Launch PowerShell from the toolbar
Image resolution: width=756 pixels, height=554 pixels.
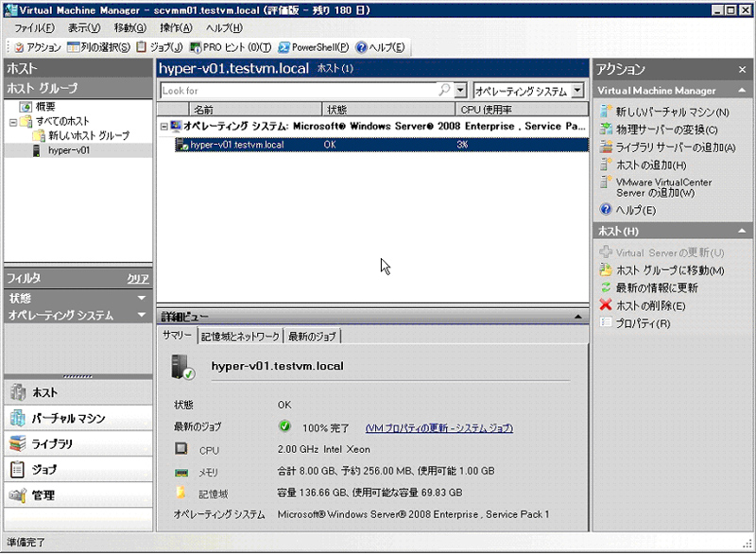click(x=314, y=47)
